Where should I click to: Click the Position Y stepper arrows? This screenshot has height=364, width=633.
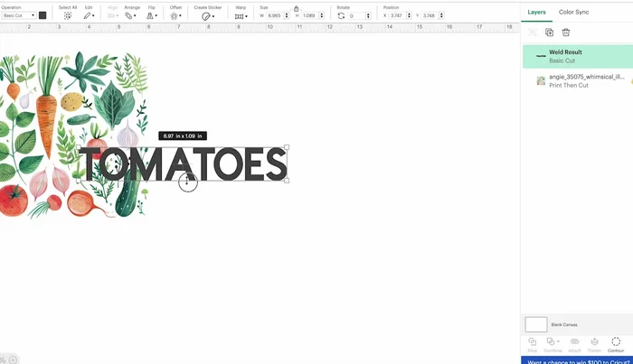(x=441, y=15)
